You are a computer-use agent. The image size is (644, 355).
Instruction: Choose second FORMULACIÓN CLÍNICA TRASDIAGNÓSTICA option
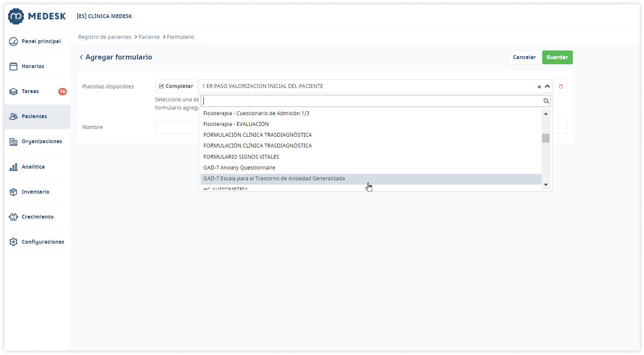(371, 146)
